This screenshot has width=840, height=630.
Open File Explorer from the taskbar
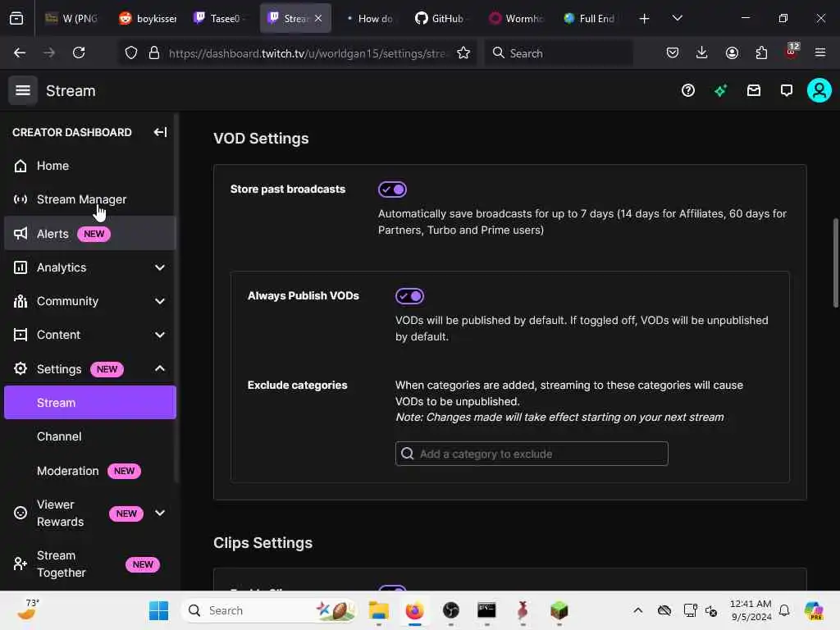379,610
